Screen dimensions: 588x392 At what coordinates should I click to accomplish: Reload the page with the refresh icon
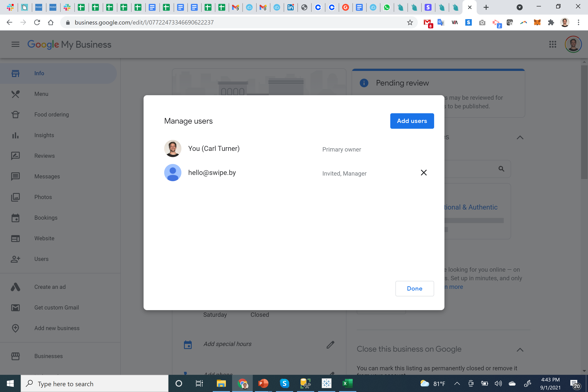pos(37,23)
